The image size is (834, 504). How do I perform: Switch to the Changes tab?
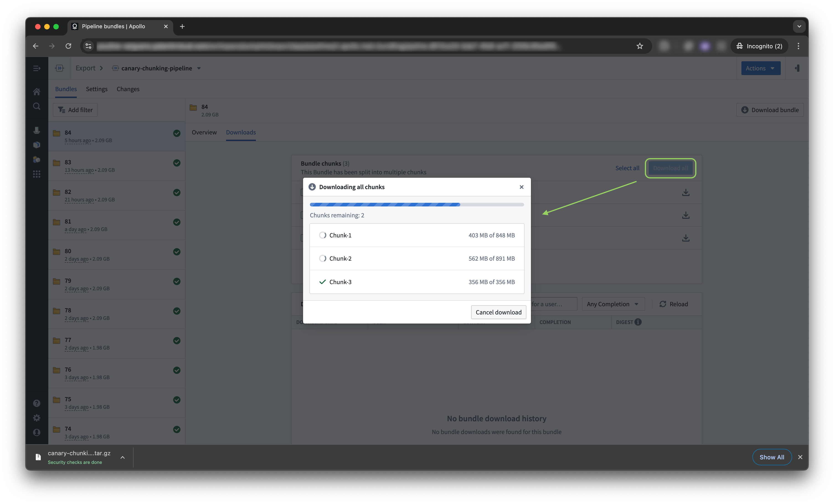pyautogui.click(x=128, y=89)
